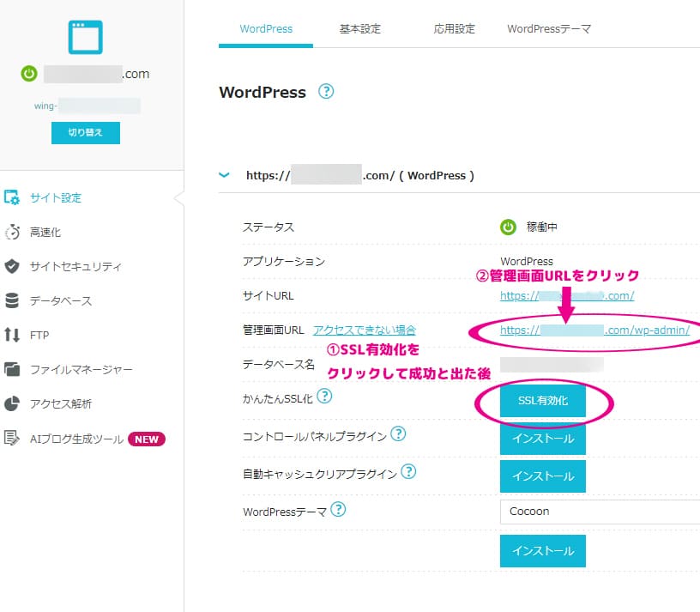Click help icon beside WordPressテーマ label
The image size is (700, 612).
338,509
